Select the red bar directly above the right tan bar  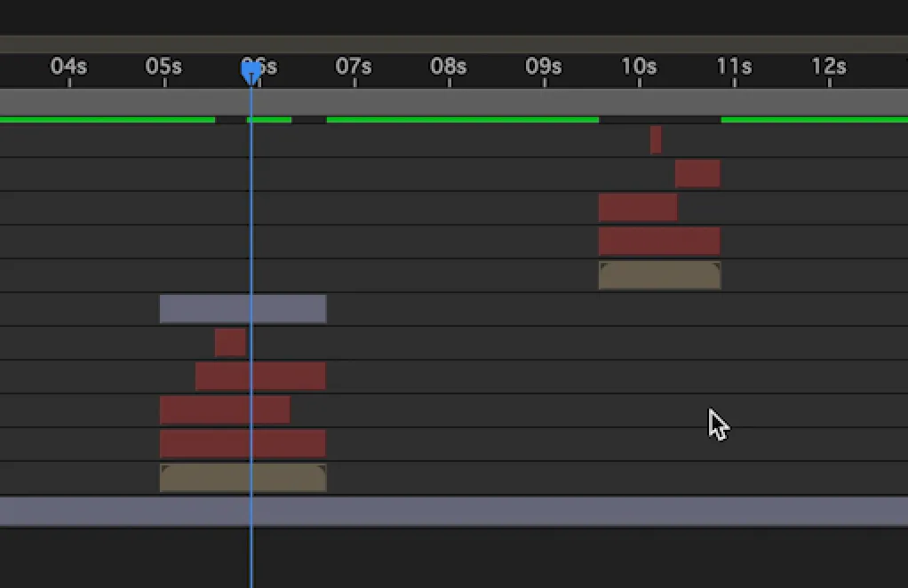[659, 241]
